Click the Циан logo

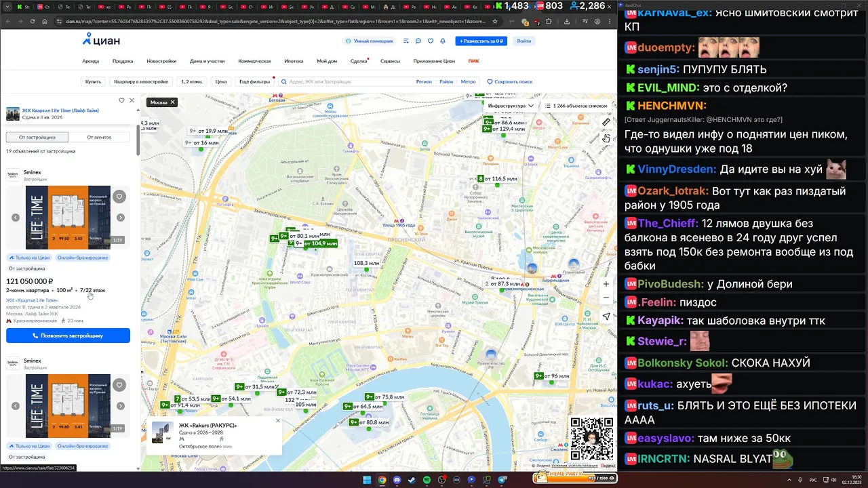click(101, 40)
